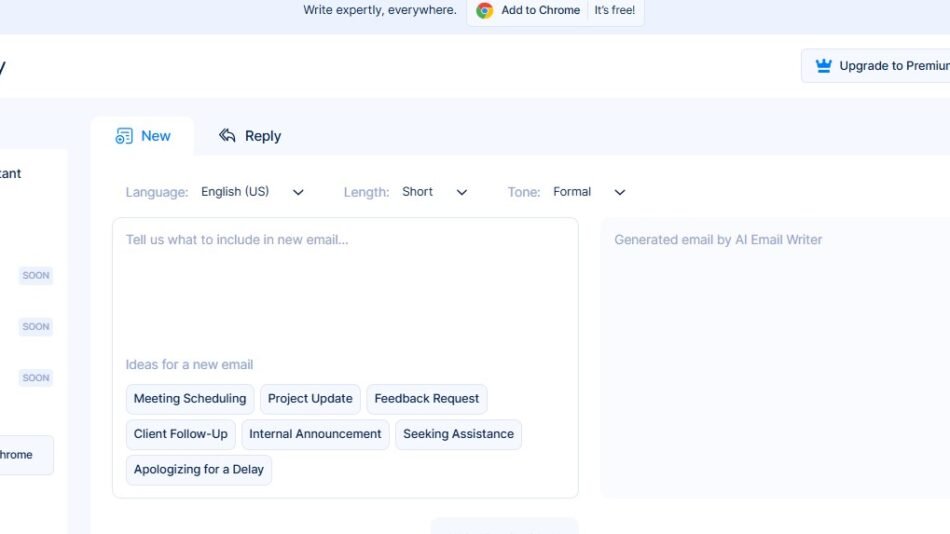950x534 pixels.
Task: Switch to the Reply tab
Action: pos(250,136)
